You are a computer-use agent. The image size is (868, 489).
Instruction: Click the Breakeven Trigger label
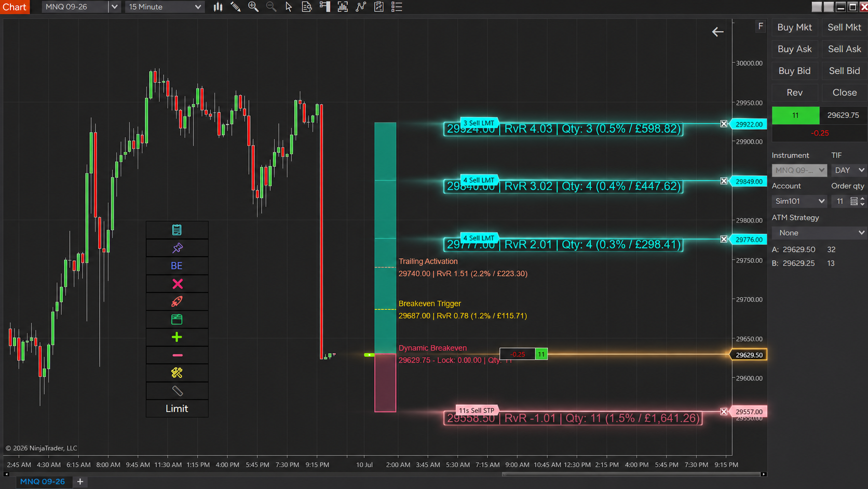pos(430,303)
